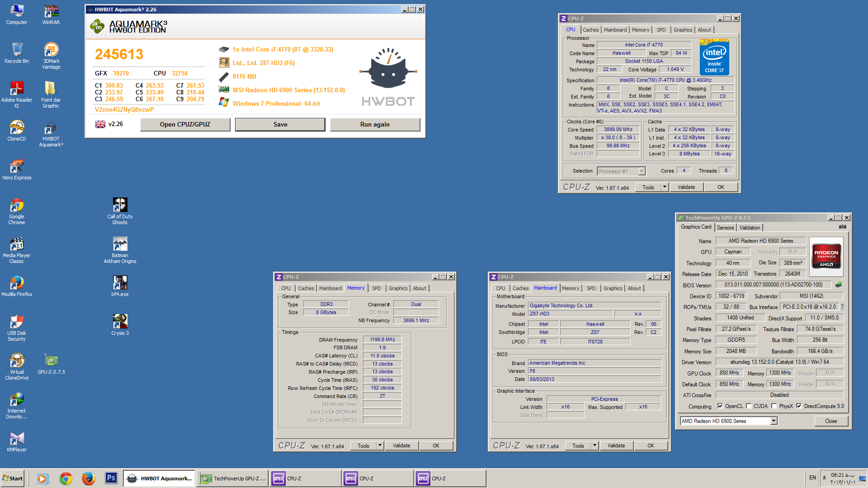Open the Recycle Bin icon

click(x=17, y=53)
